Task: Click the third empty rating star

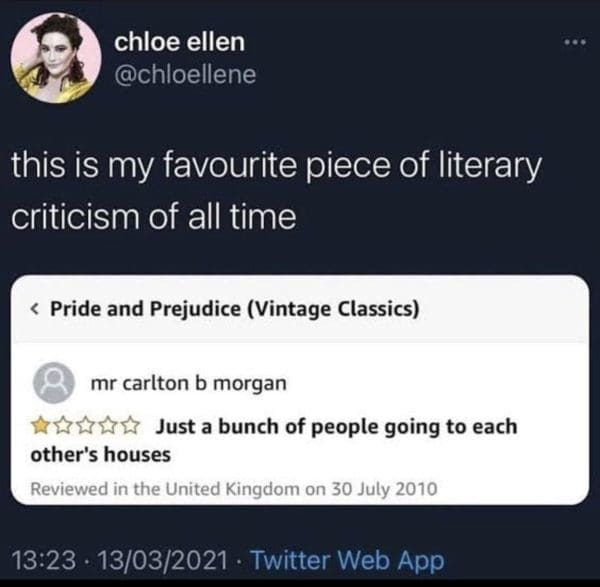Action: pyautogui.click(x=85, y=426)
